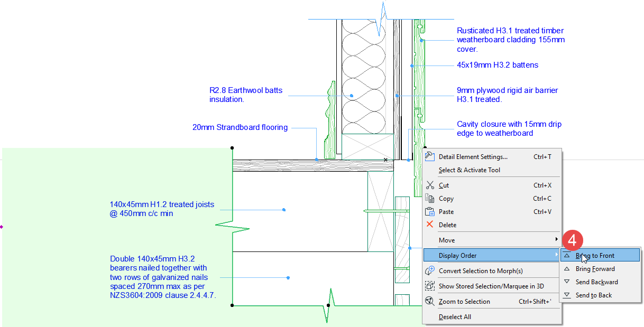Click the Convert Selection to Morph(s) icon
644x327 pixels.
[x=430, y=271]
